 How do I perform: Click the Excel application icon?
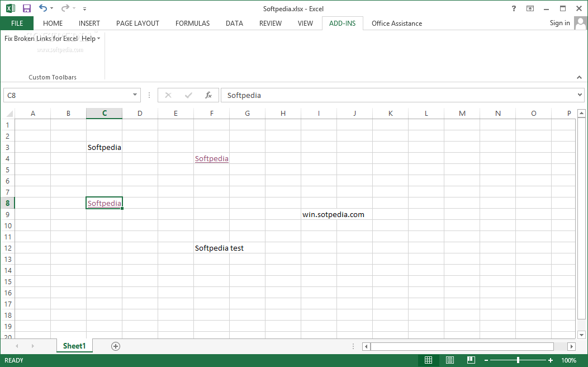(x=11, y=8)
